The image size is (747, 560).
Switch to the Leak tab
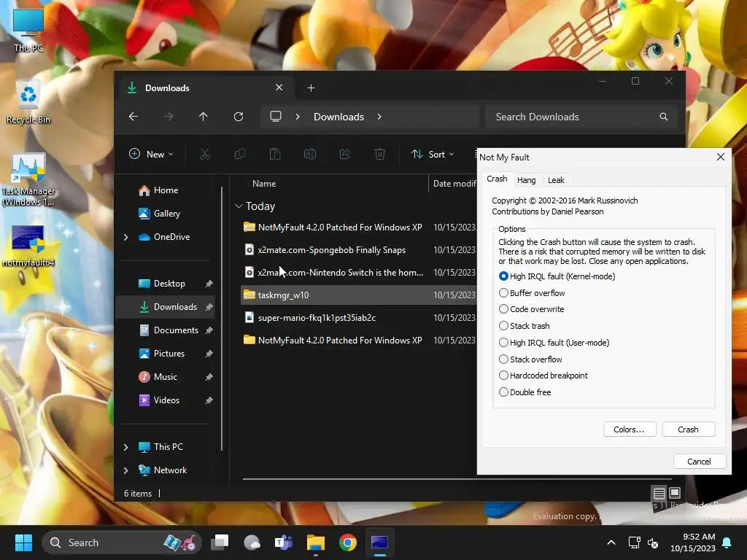coord(556,180)
